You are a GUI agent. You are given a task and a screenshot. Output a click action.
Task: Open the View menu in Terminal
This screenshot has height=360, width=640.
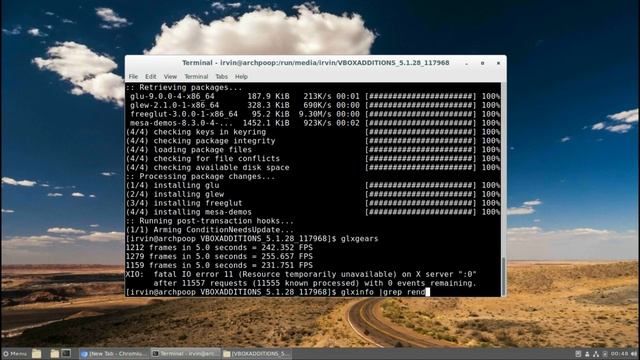click(x=170, y=76)
